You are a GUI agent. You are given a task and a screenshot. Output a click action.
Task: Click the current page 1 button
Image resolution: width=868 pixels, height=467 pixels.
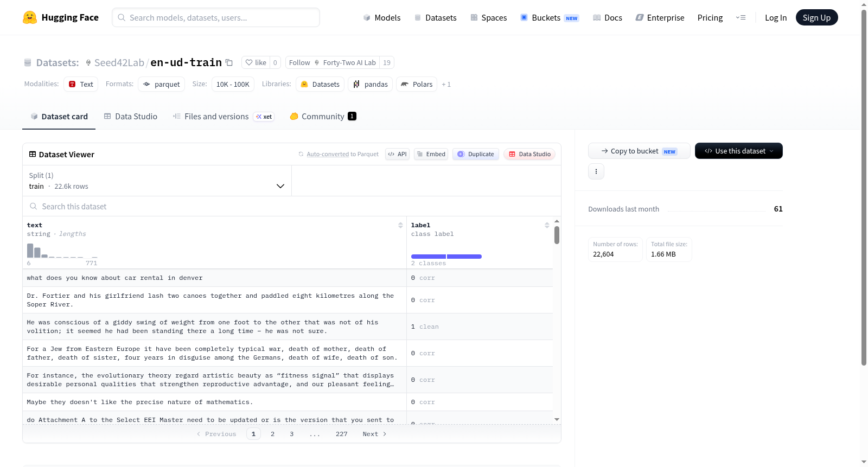pyautogui.click(x=253, y=434)
